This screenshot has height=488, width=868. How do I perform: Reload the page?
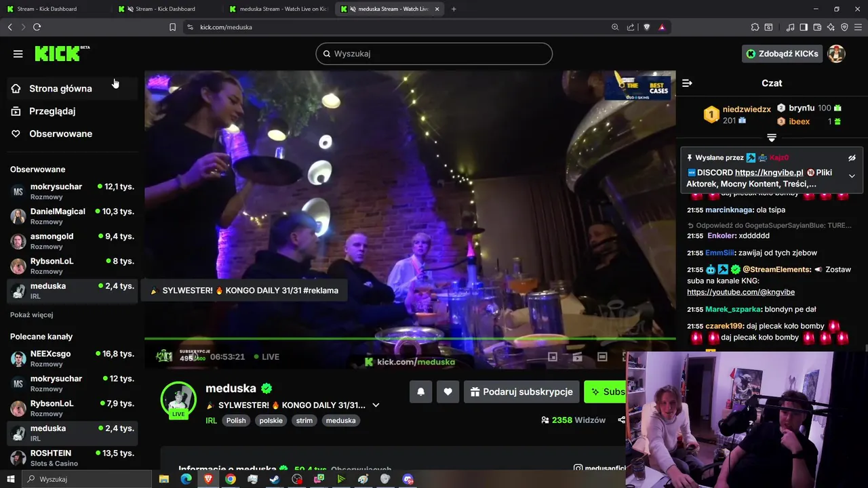click(37, 27)
